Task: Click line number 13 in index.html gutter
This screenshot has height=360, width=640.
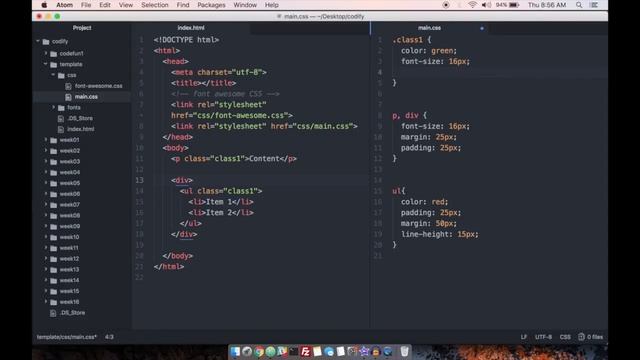Action: [139, 180]
